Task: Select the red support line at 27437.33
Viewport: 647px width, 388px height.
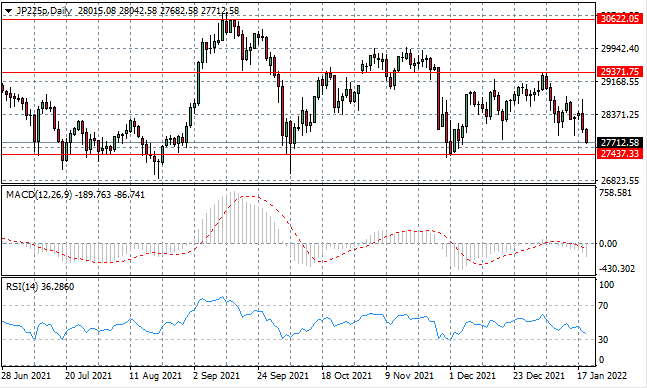Action: click(298, 154)
